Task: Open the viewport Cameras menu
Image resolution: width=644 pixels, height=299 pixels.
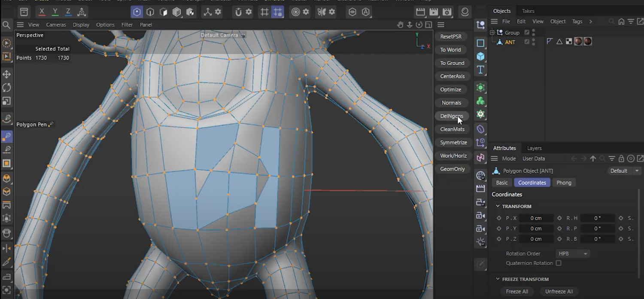Action: (x=56, y=25)
